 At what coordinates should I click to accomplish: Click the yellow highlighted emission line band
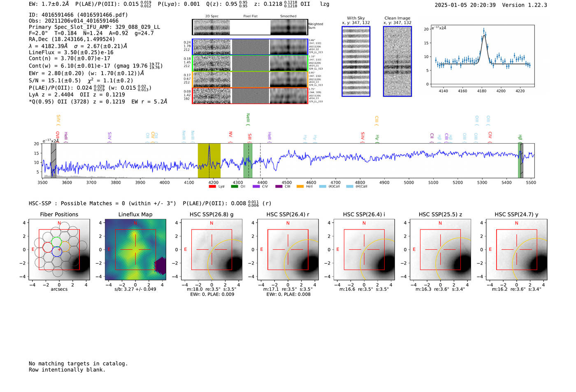point(209,161)
